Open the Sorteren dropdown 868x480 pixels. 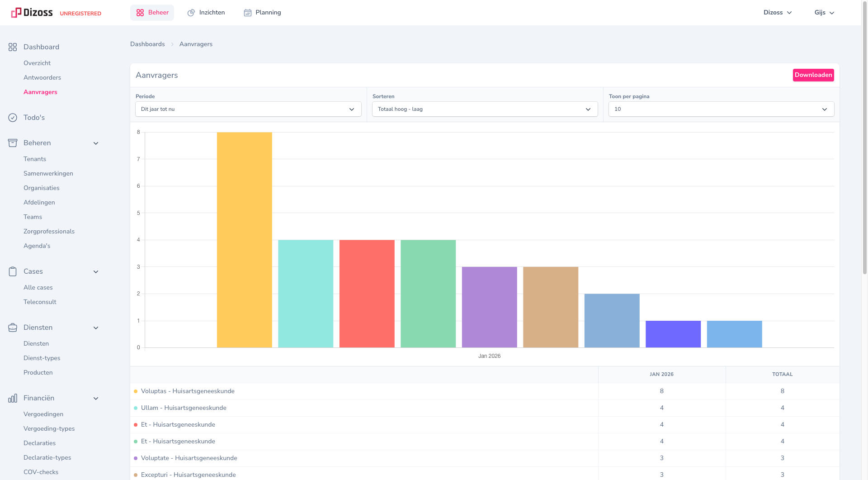coord(485,109)
